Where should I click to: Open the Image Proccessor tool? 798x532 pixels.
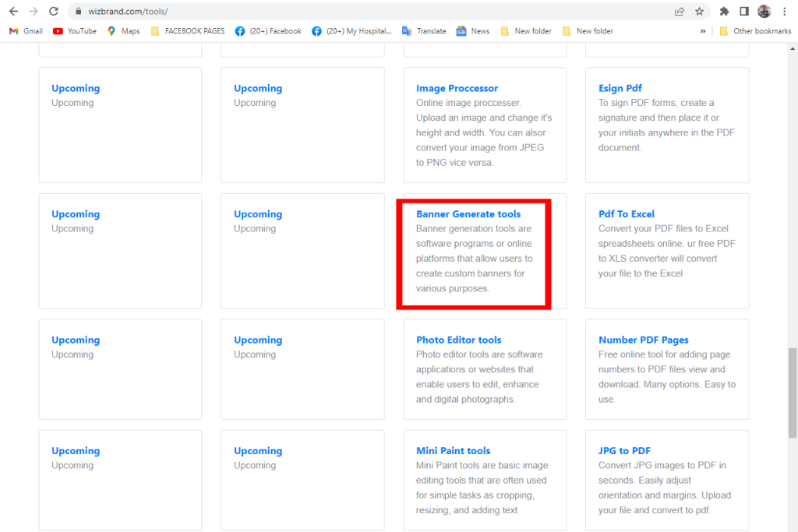(x=457, y=89)
